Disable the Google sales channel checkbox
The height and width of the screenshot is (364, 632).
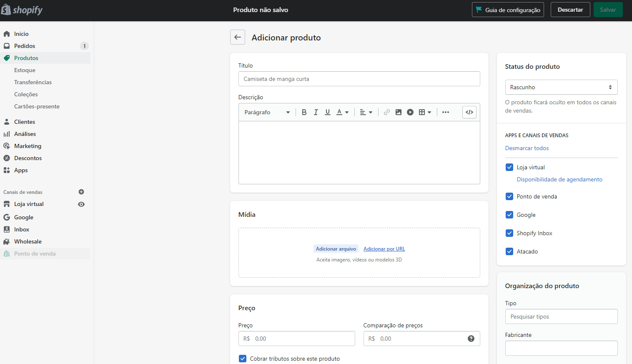coord(509,214)
